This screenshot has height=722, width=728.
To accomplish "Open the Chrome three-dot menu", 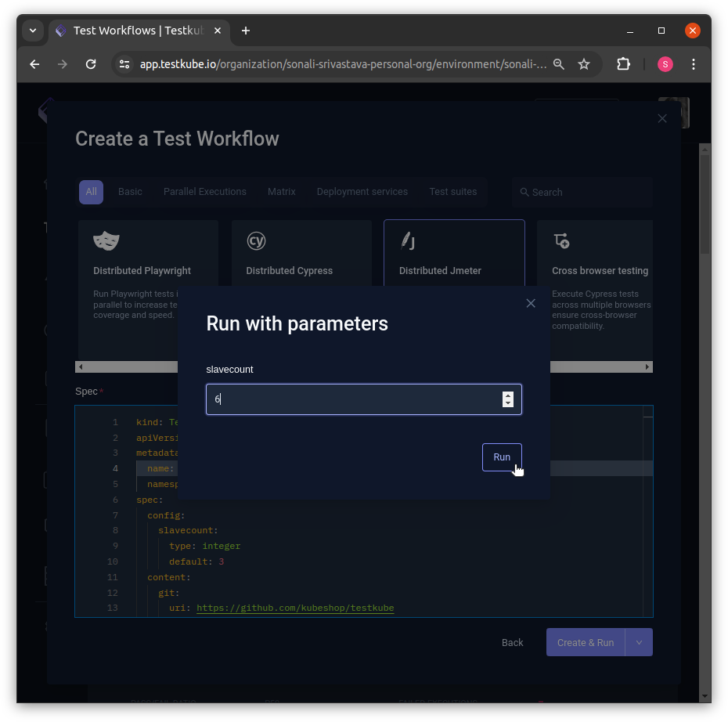I will [694, 64].
